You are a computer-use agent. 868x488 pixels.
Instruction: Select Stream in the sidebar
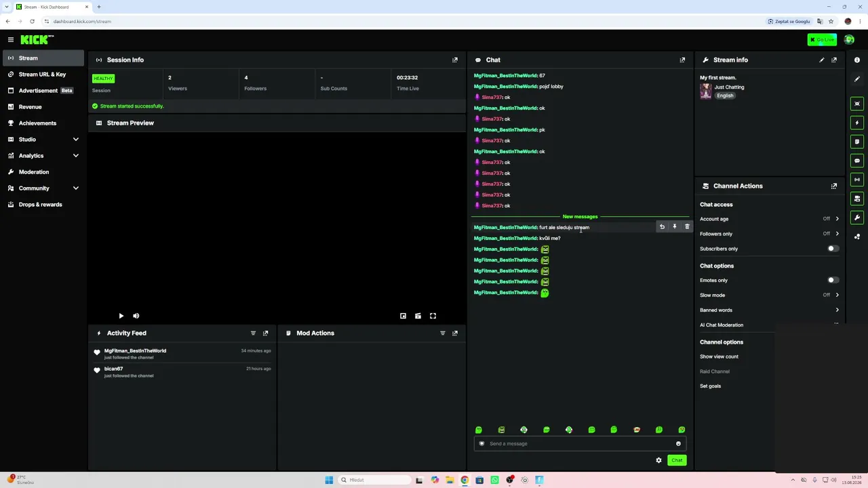[x=43, y=58]
